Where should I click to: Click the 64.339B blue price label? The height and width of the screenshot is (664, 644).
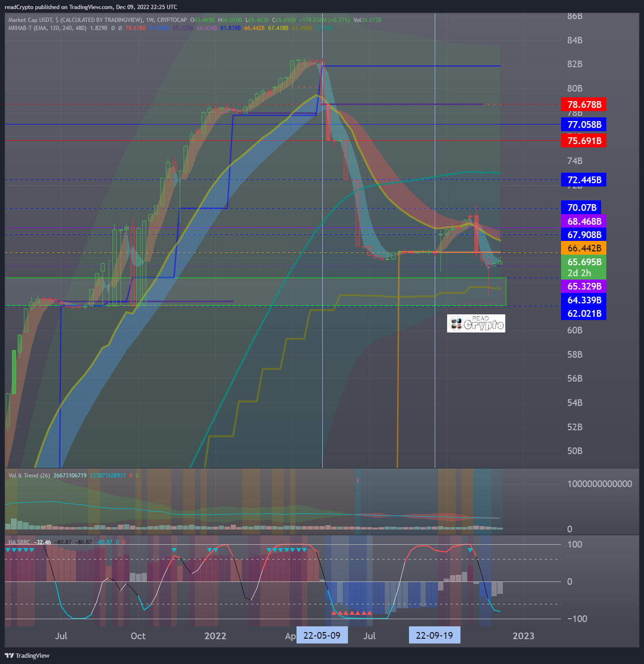click(x=584, y=300)
